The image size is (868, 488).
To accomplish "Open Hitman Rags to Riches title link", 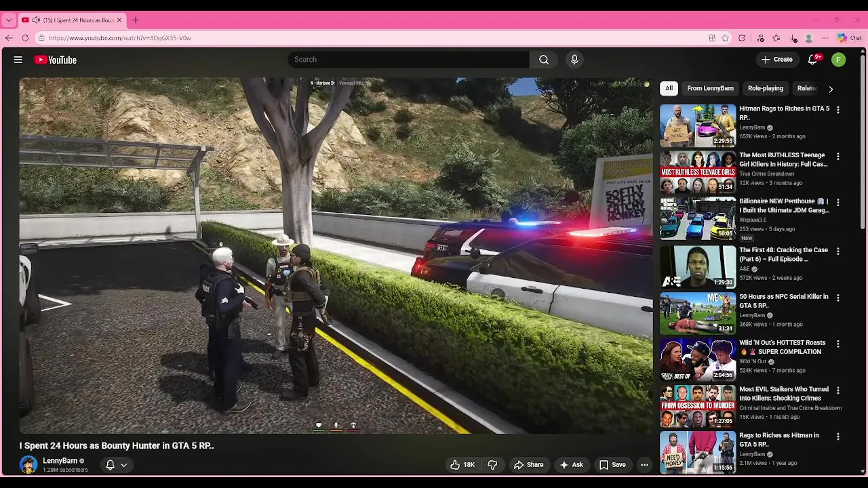I will (784, 113).
